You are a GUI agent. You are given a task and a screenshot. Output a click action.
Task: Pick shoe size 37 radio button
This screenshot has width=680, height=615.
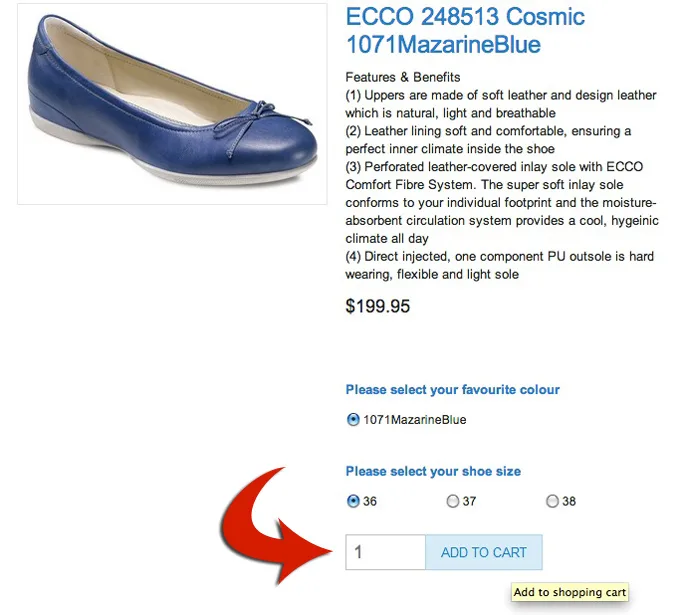coord(453,501)
